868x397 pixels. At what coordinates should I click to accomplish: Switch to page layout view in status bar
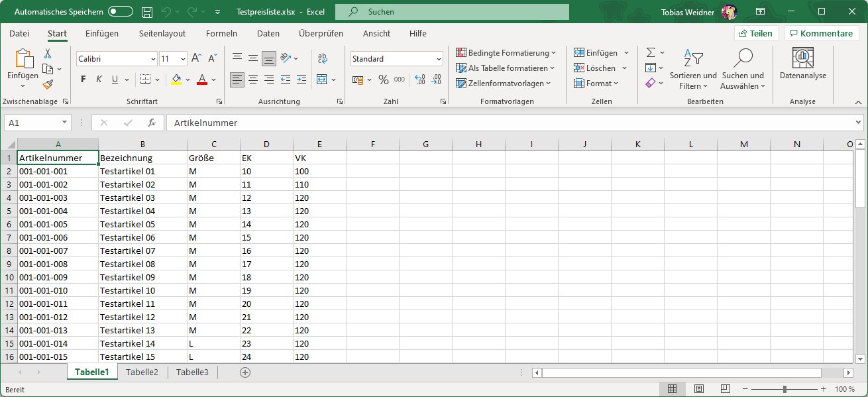[x=698, y=389]
